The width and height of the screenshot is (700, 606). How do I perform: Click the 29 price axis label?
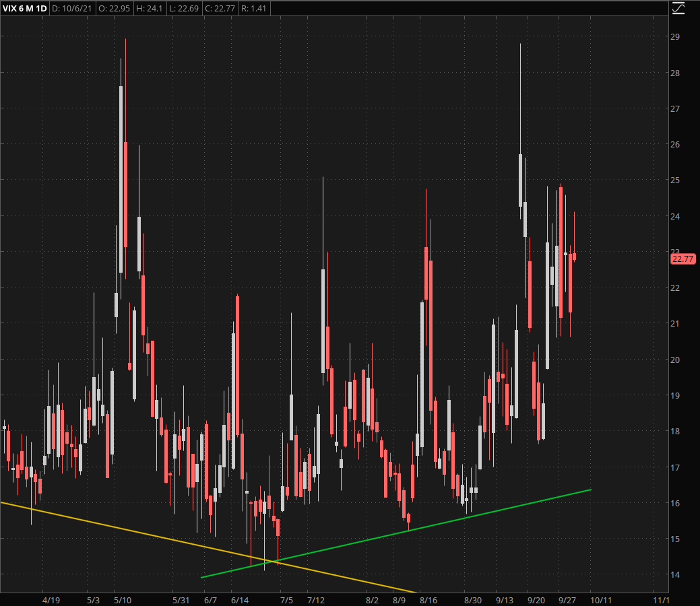[x=675, y=36]
